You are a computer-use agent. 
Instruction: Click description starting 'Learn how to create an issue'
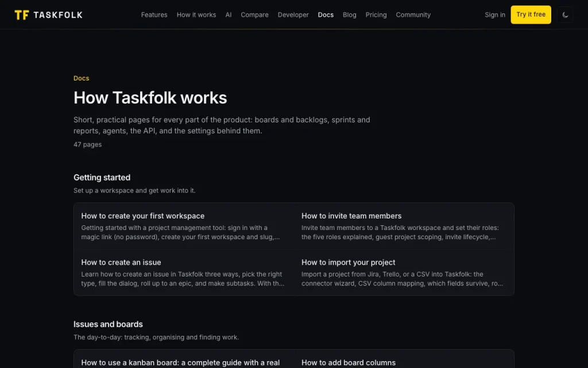tap(183, 279)
